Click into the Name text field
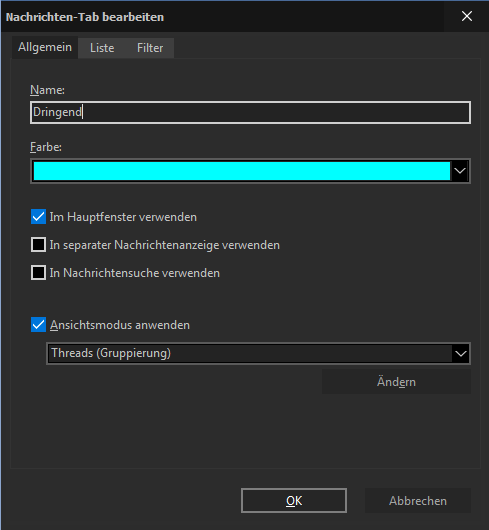The height and width of the screenshot is (530, 489). pos(250,112)
